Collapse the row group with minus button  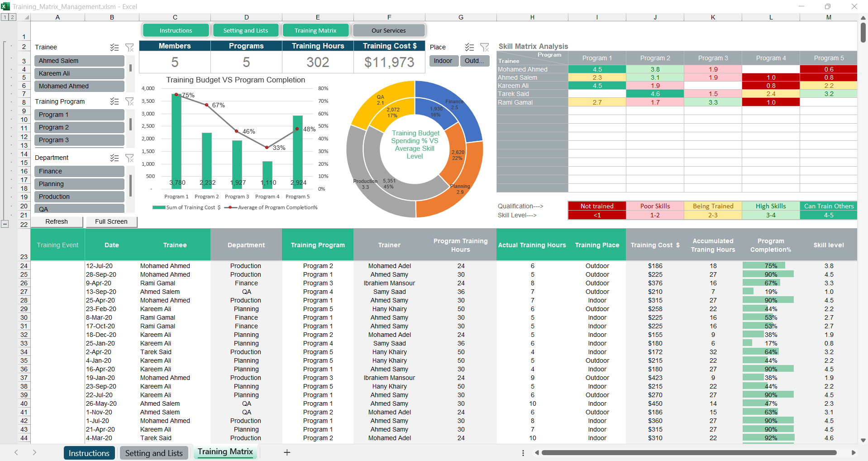[x=5, y=224]
